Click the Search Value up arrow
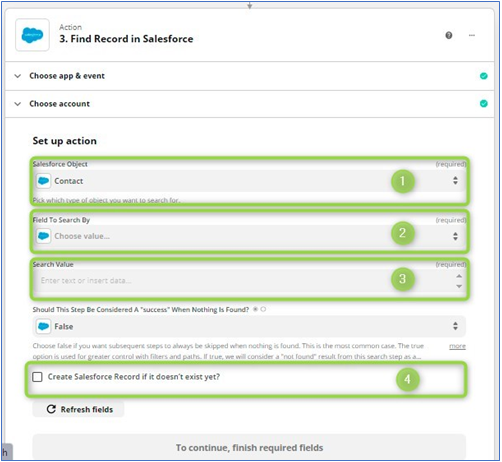 pyautogui.click(x=459, y=276)
